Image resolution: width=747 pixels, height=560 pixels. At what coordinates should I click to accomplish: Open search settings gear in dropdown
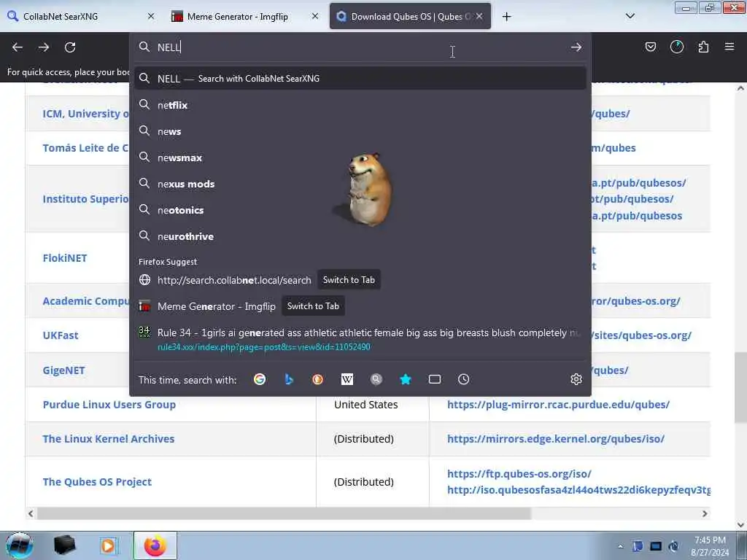click(576, 379)
